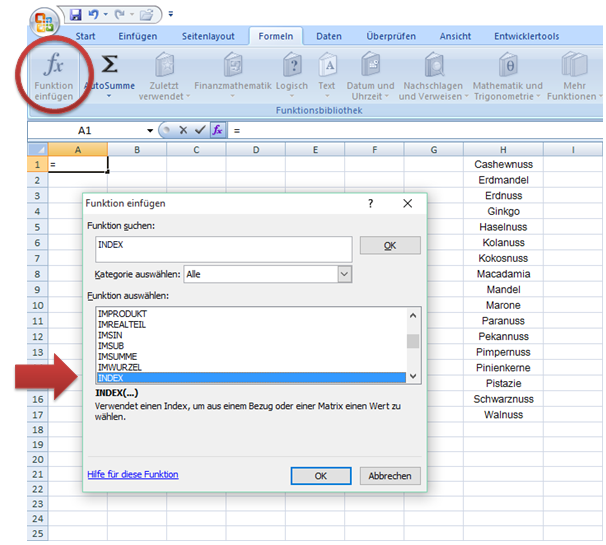Select IMSUMME in the function list
606x545 pixels.
coord(118,356)
